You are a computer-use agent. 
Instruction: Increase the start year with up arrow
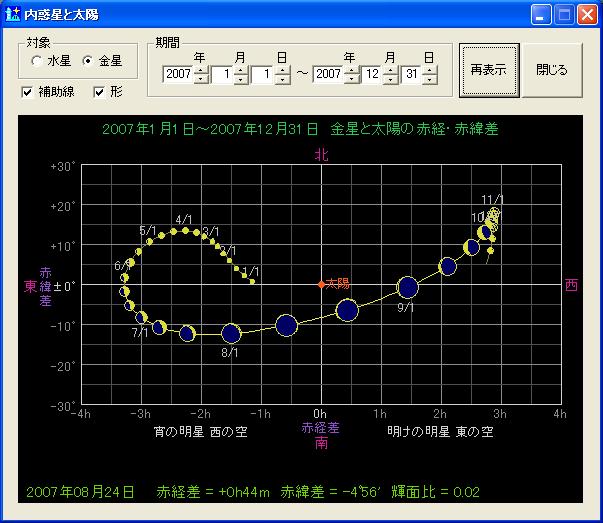point(201,69)
